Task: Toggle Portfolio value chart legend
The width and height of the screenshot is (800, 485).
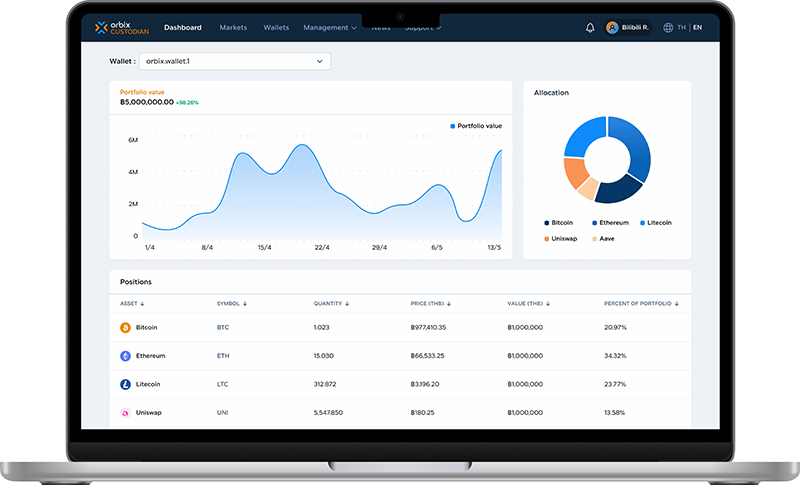Action: click(x=476, y=126)
